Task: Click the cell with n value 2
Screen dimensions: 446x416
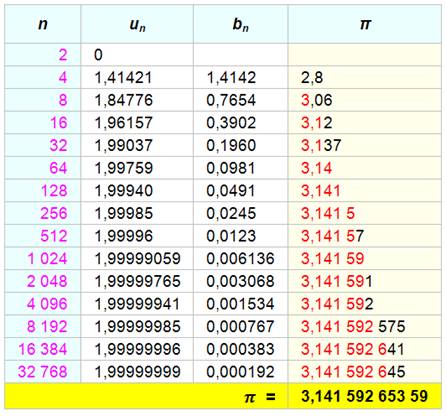Action: (43, 55)
